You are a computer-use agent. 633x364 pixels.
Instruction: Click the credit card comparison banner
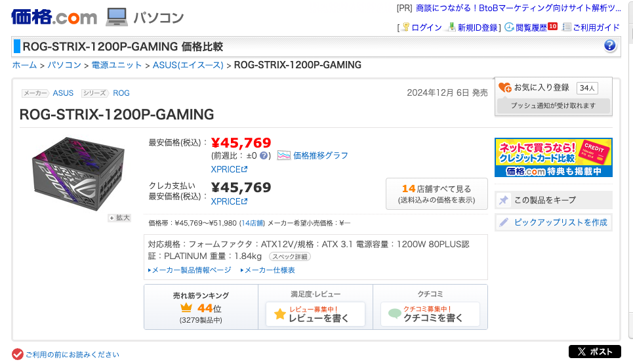pyautogui.click(x=554, y=157)
